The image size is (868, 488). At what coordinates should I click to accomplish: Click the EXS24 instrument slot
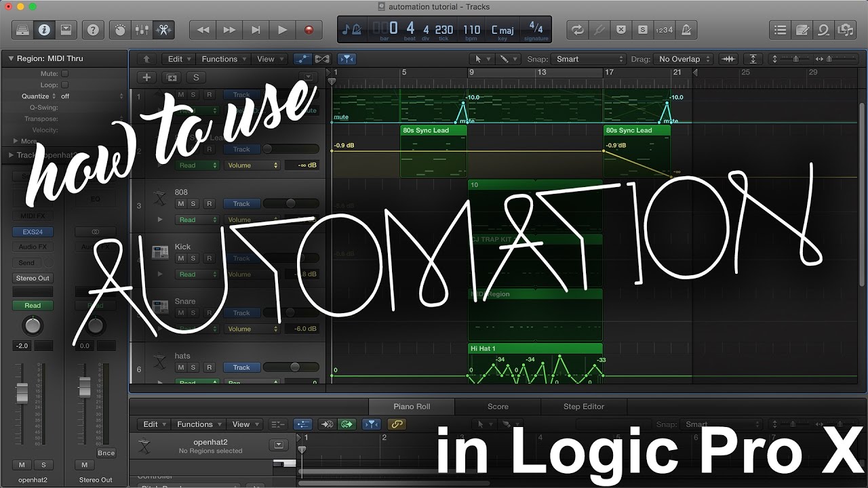point(33,232)
